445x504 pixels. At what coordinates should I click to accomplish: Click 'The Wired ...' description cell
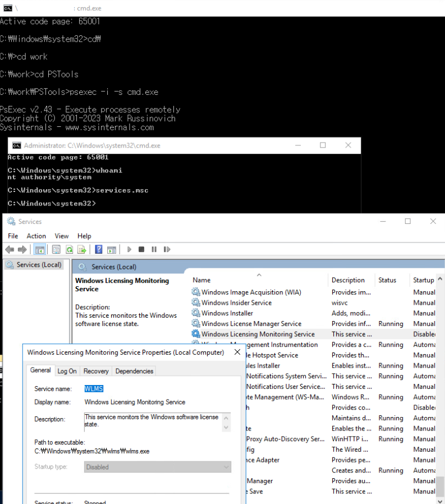(350, 449)
